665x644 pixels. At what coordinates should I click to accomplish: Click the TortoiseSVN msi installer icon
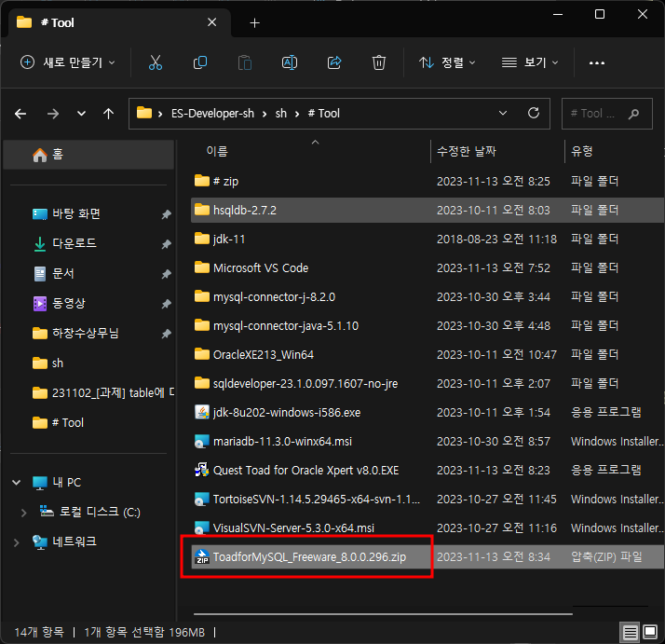pyautogui.click(x=202, y=499)
